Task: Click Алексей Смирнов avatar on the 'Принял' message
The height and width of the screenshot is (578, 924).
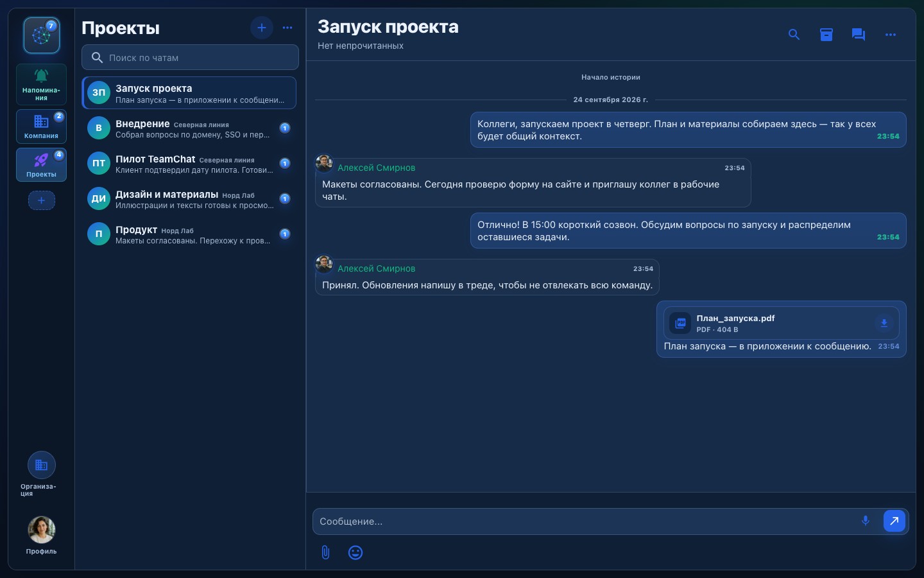Action: pos(324,264)
